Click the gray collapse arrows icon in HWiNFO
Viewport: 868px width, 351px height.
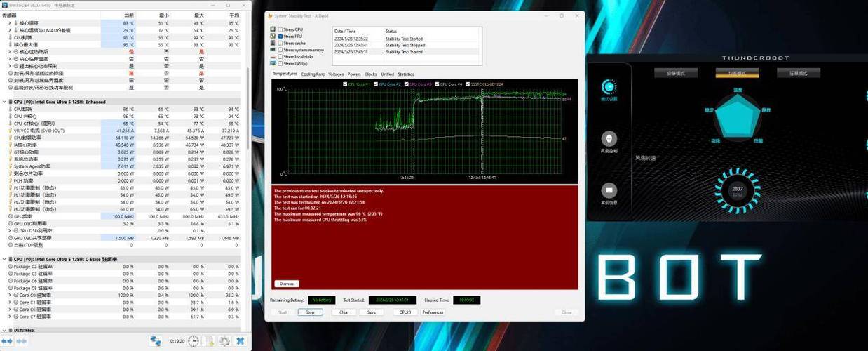point(22,340)
